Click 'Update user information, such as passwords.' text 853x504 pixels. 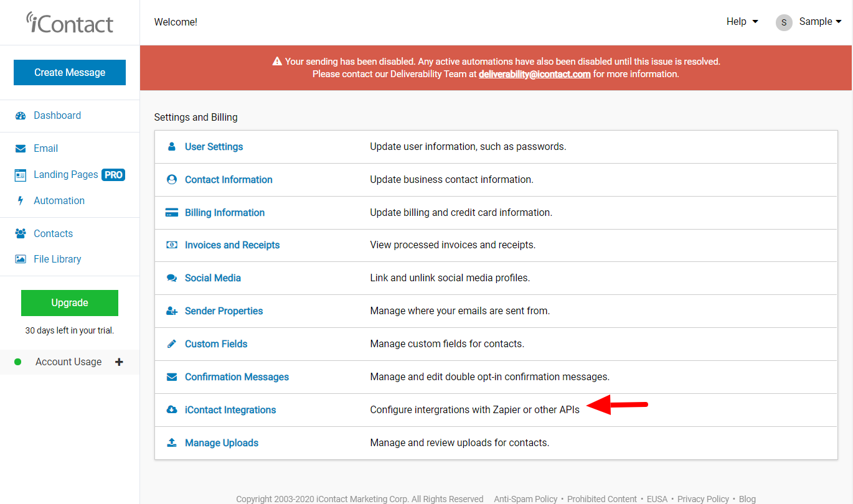468,147
